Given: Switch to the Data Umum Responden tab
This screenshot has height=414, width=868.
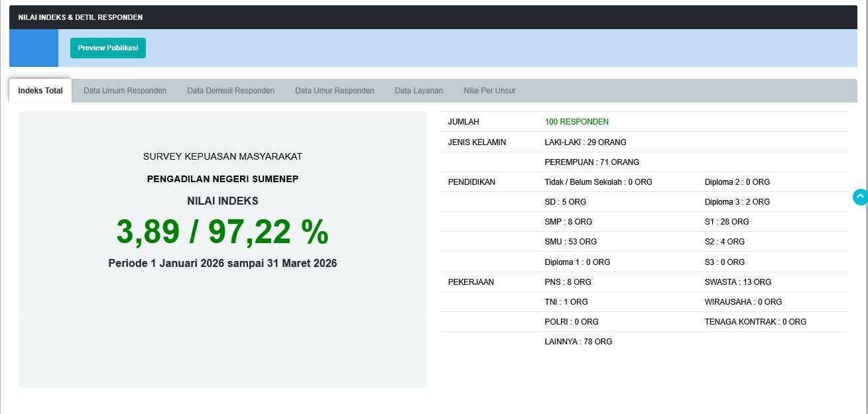Looking at the screenshot, I should 125,91.
